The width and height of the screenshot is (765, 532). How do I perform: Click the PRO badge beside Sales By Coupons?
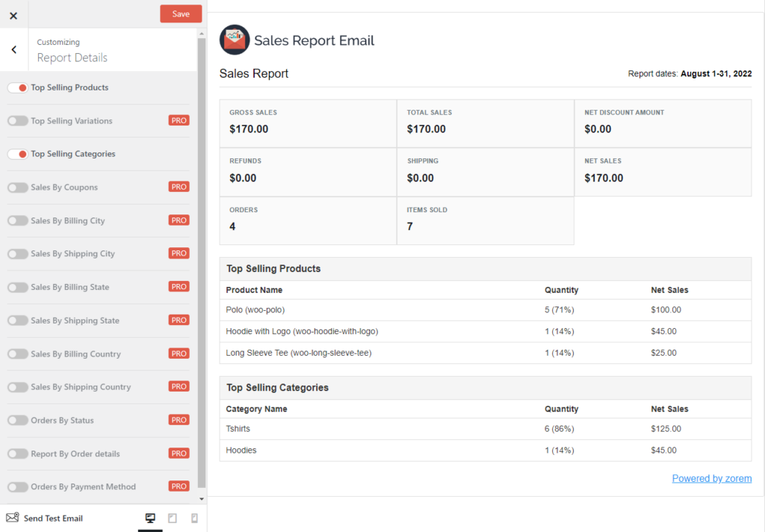click(179, 186)
